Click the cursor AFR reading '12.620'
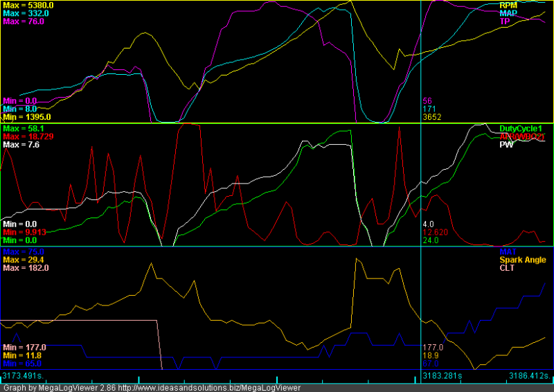 click(x=436, y=233)
